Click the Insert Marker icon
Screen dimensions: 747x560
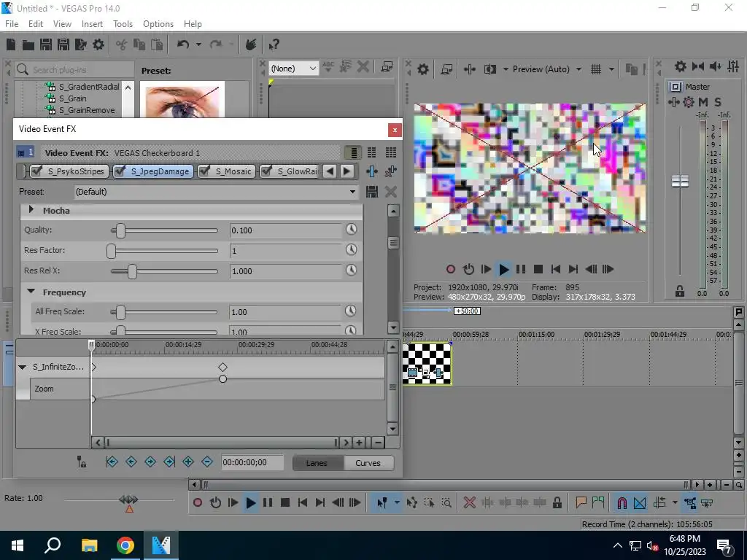581,502
